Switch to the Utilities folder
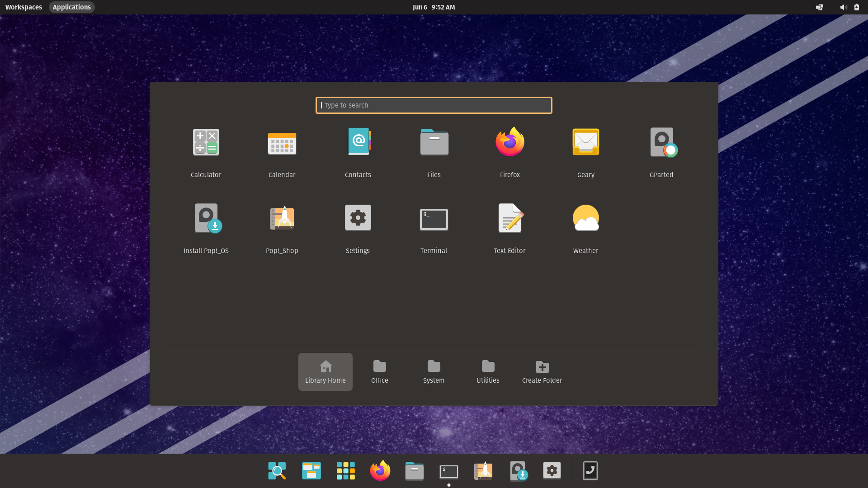The width and height of the screenshot is (868, 488). [x=488, y=372]
